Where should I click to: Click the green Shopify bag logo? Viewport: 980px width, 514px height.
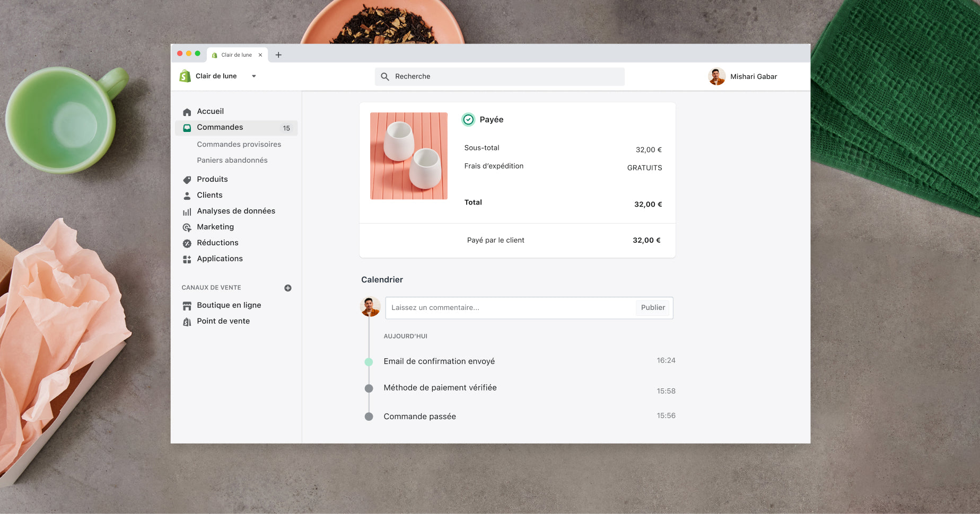(x=184, y=76)
